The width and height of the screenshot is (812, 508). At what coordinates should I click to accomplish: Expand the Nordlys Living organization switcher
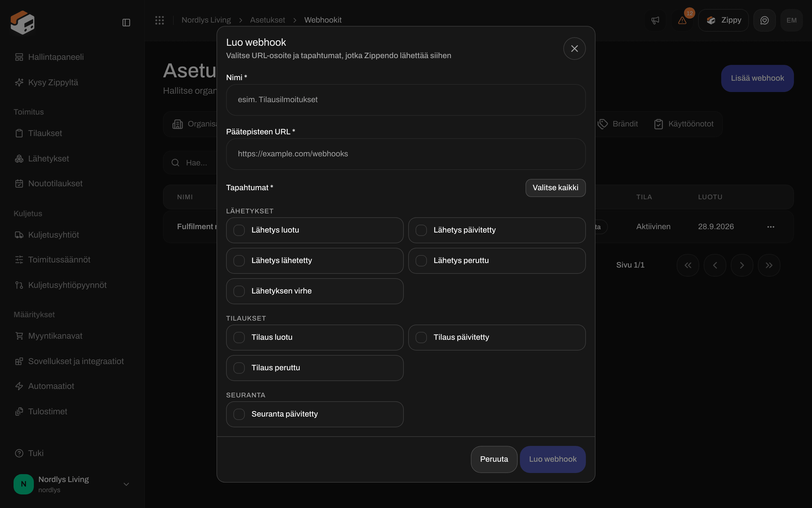click(x=72, y=484)
